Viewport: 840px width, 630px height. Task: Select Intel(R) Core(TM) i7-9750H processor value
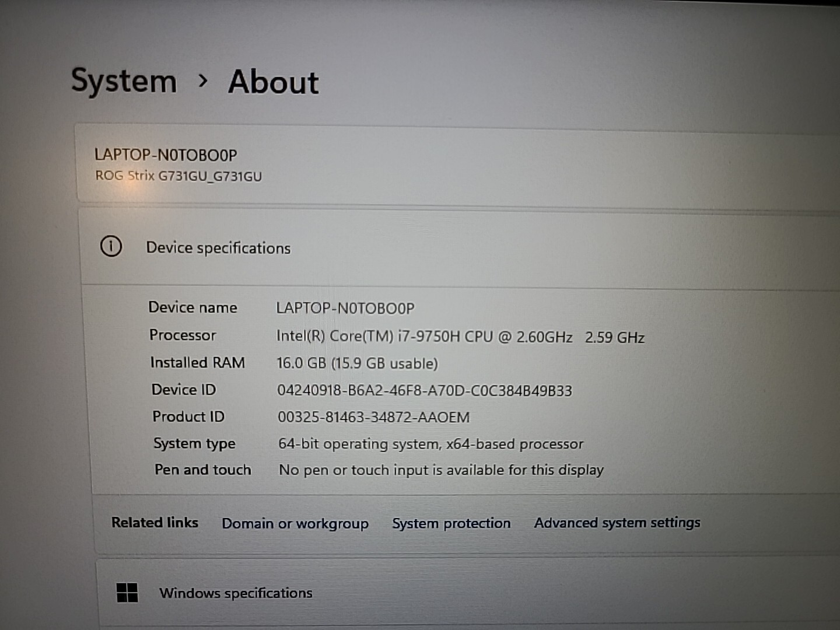460,337
